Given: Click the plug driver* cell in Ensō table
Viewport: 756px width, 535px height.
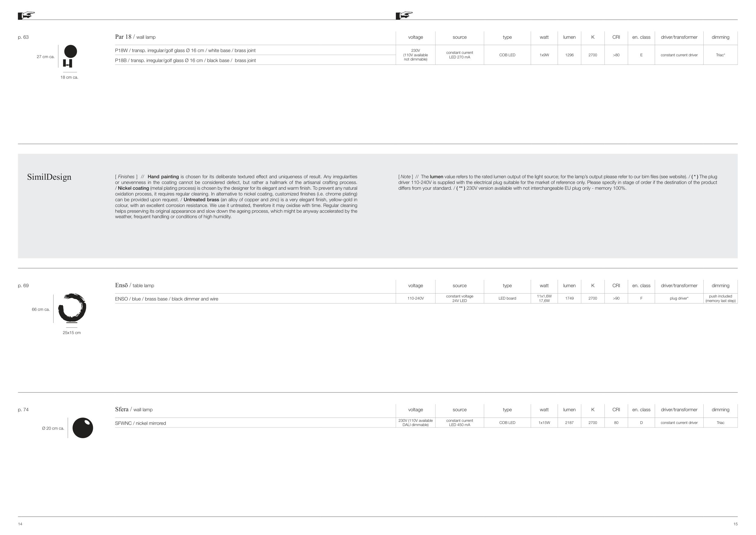Looking at the screenshot, I should (x=679, y=298).
